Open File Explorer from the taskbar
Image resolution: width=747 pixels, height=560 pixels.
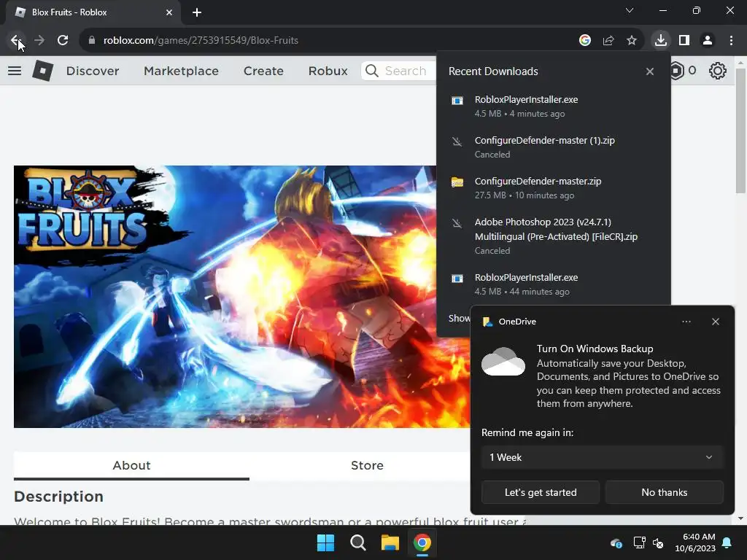click(x=390, y=542)
